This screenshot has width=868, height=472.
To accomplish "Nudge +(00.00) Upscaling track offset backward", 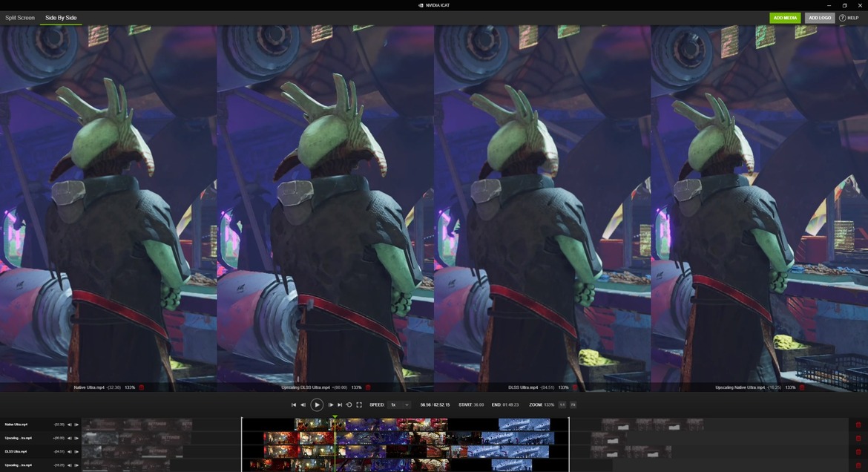I will (x=70, y=438).
